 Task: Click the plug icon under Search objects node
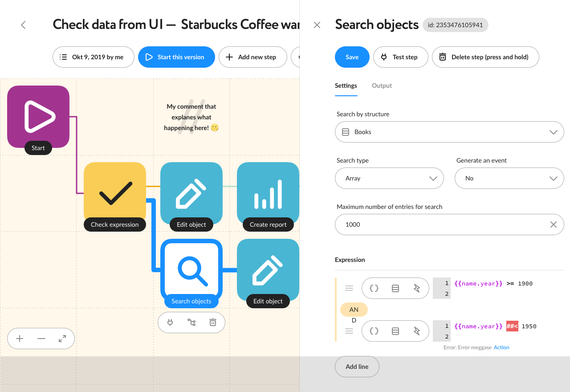[170, 323]
